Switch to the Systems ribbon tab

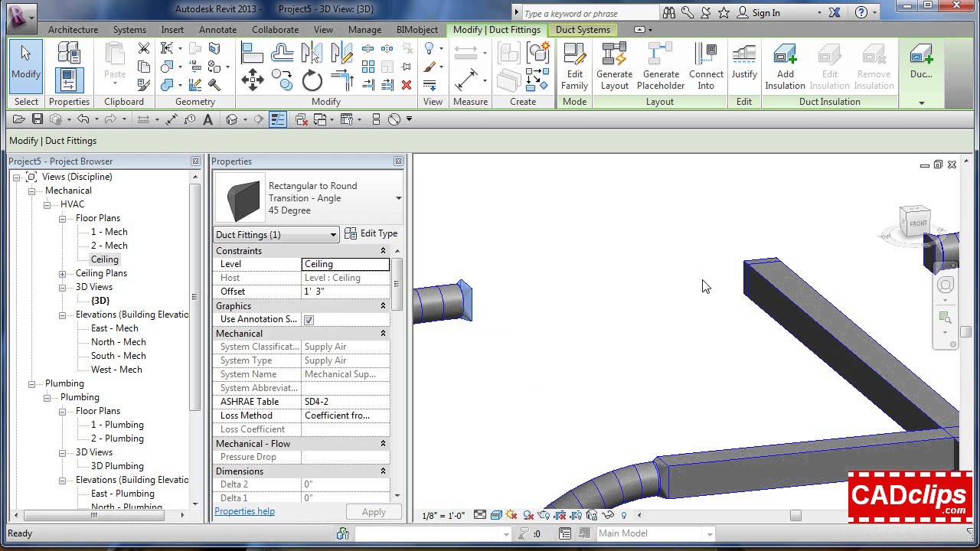coord(129,30)
